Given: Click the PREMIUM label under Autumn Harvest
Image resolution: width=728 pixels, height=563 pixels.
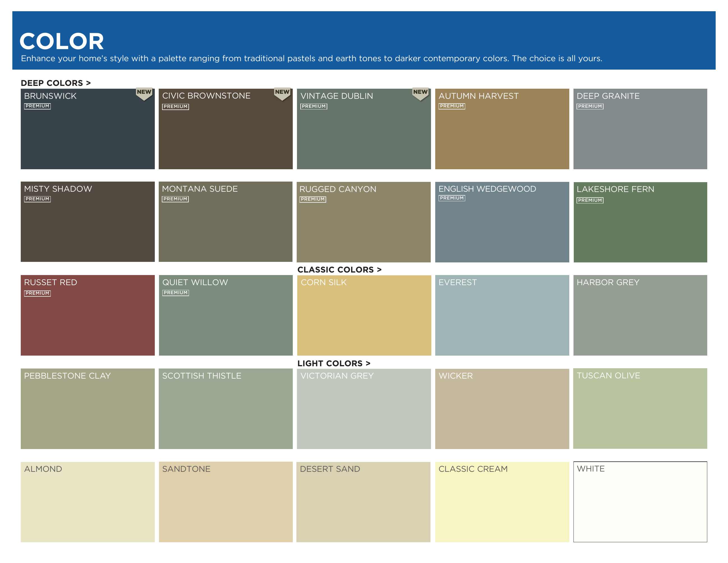Looking at the screenshot, I should tap(452, 106).
